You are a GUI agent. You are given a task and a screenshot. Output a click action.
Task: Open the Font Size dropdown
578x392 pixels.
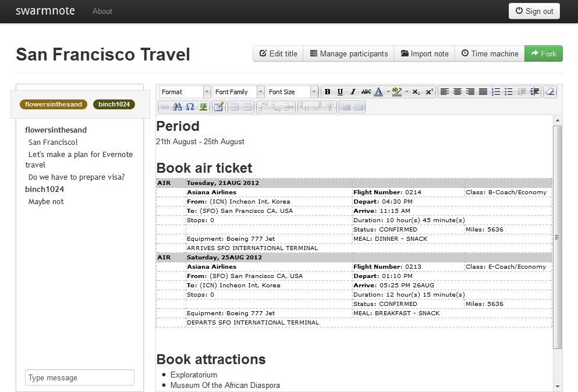[292, 92]
